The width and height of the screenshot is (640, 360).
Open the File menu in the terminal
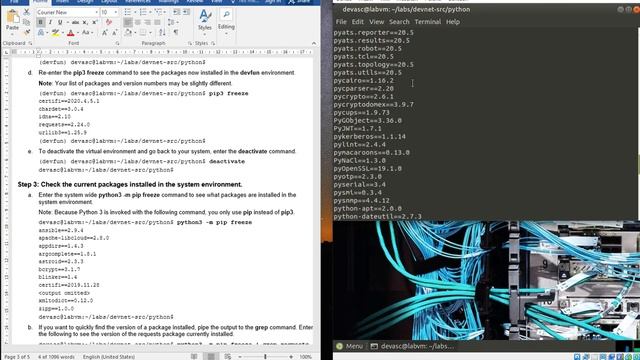coord(341,22)
